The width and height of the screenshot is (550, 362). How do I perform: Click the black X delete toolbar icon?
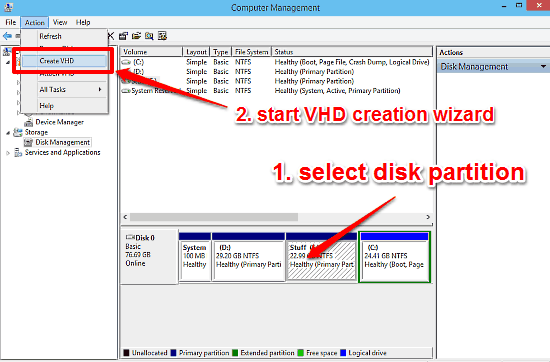(x=111, y=36)
